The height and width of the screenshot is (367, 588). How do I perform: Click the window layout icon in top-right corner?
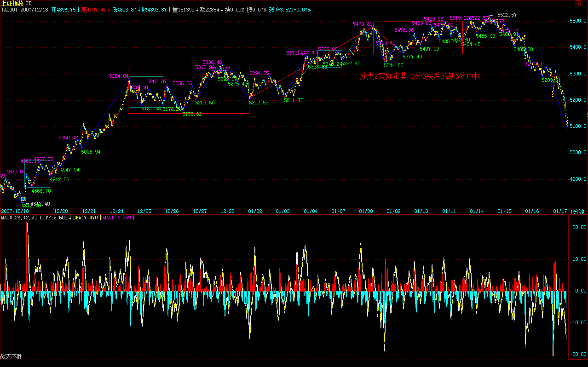pyautogui.click(x=577, y=3)
